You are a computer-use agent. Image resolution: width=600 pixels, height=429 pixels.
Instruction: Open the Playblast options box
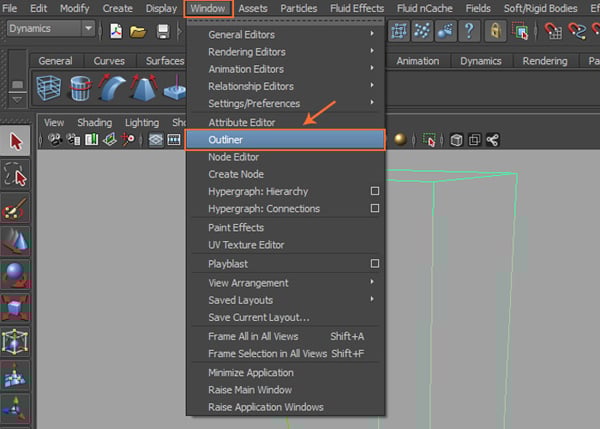click(375, 264)
